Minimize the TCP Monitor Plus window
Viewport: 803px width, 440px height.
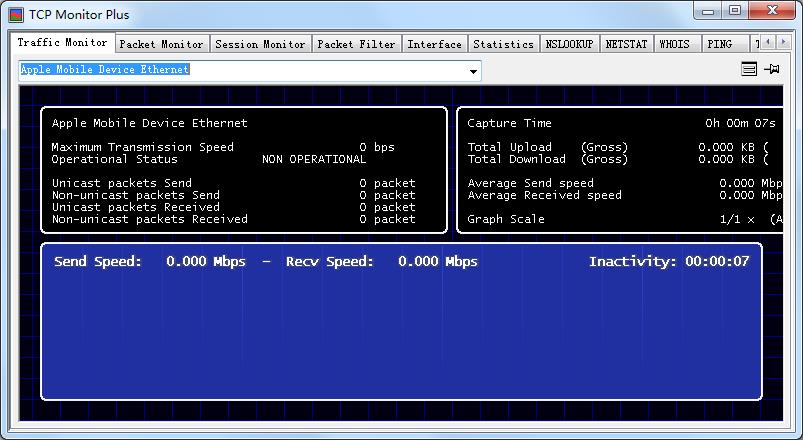click(708, 11)
